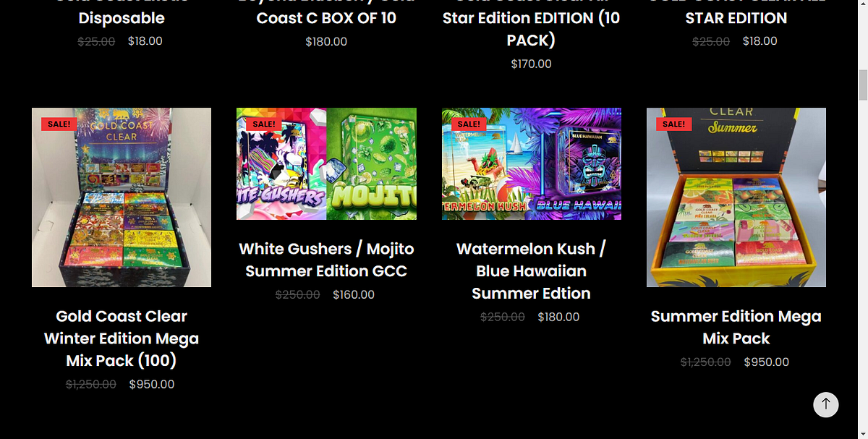
Task: Open Gold Coast Clear Winter Edition thumbnail
Action: coord(122,197)
